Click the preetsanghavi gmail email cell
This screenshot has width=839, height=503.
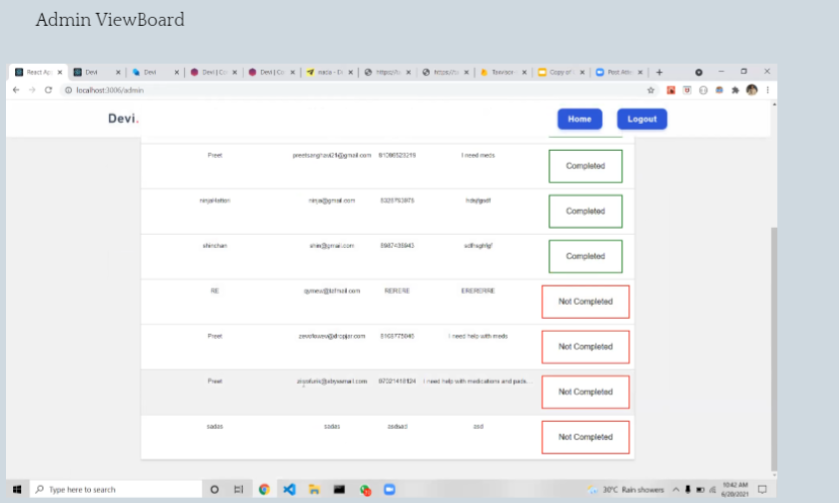(x=332, y=155)
